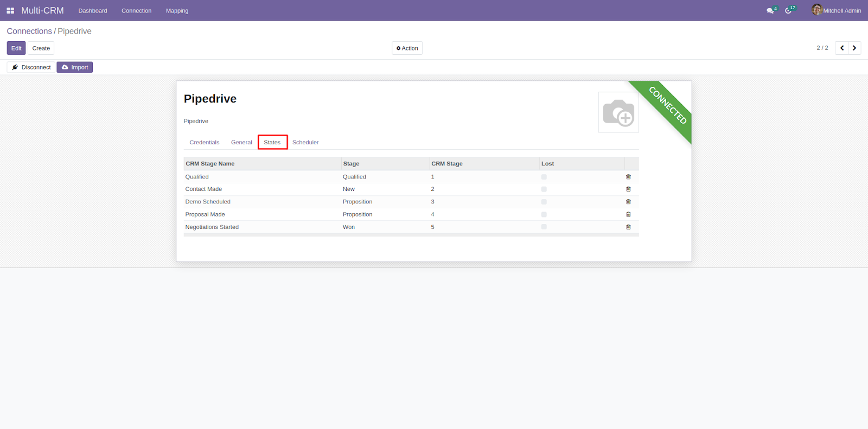Delete the Negotiations Started row

click(x=628, y=227)
